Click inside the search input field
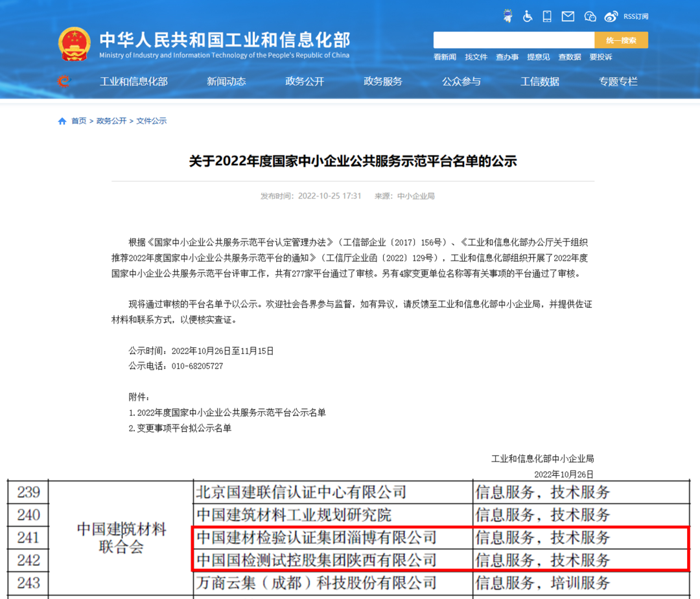 (x=512, y=40)
